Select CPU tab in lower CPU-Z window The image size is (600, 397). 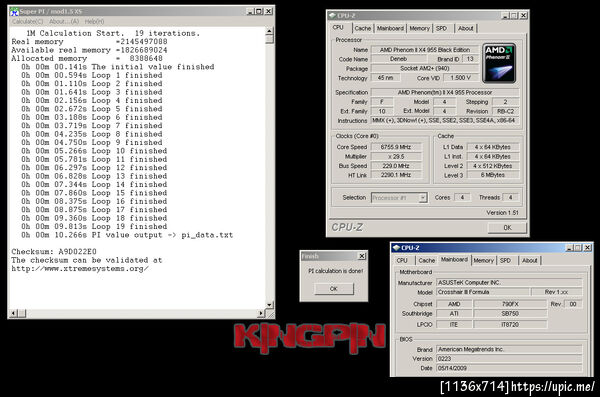[402, 260]
